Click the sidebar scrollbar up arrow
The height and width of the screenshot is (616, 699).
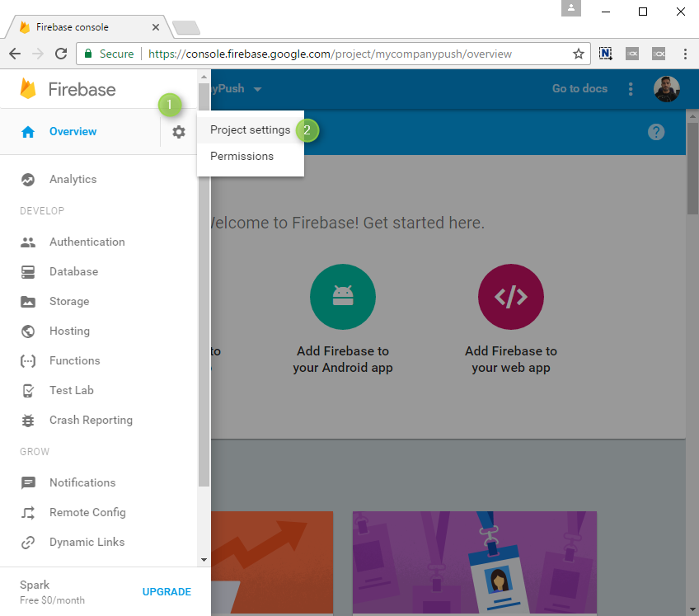point(204,77)
